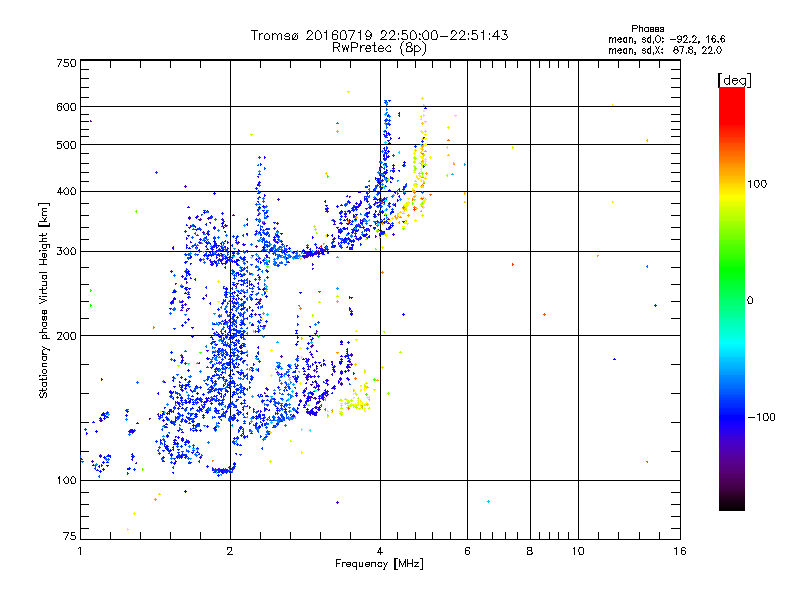Click the x-axis '4' tick label
The height and width of the screenshot is (600, 800).
click(x=380, y=551)
